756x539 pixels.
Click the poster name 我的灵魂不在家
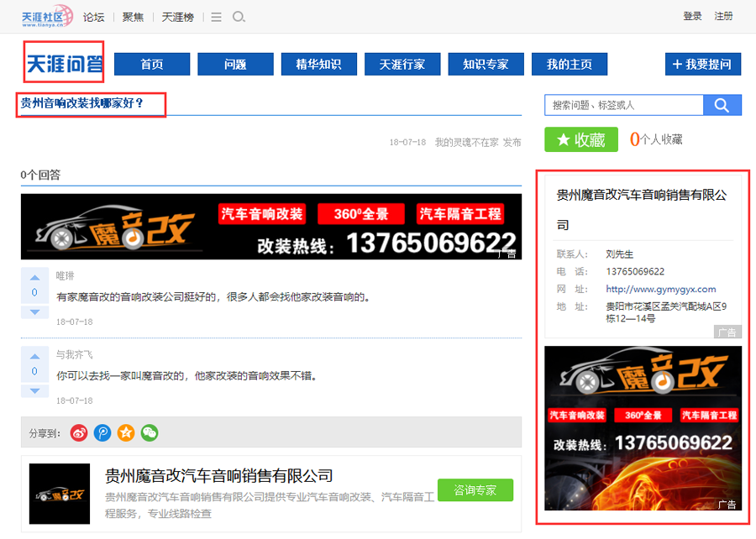tap(467, 142)
